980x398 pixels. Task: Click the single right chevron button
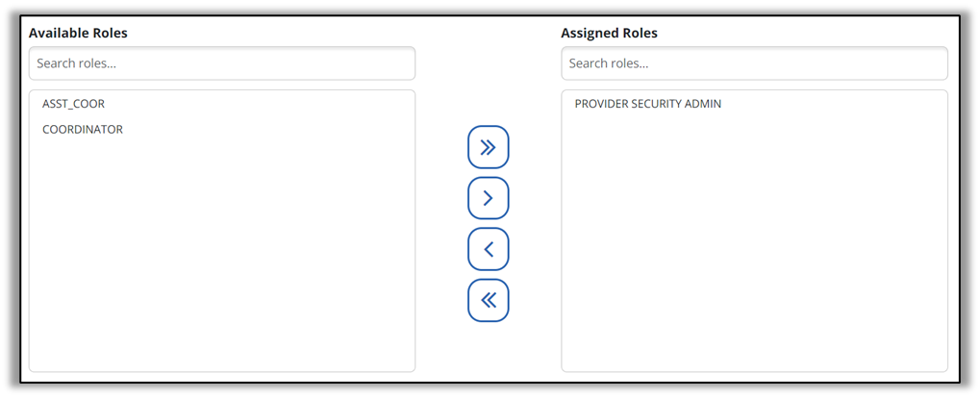coord(488,198)
